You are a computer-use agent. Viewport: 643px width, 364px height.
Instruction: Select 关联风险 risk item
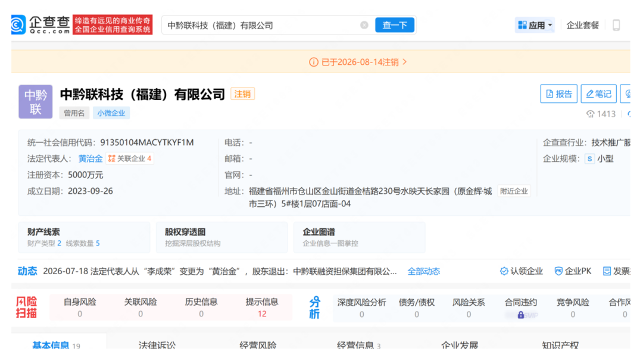click(x=141, y=307)
